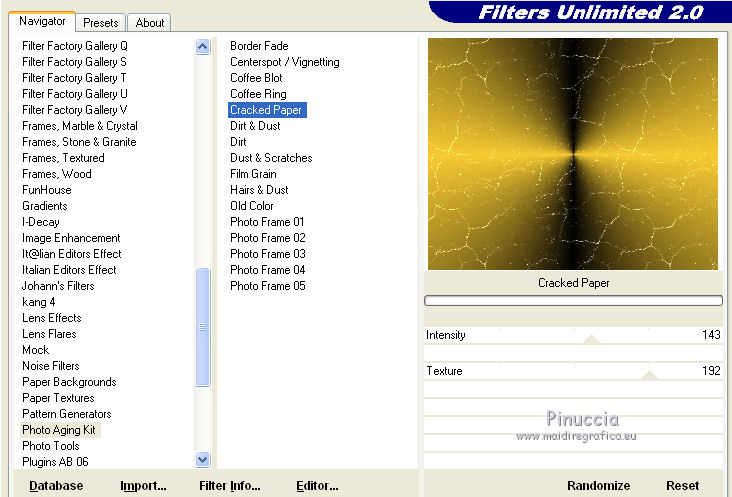Screen dimensions: 732x497
Task: Choose the Cracked Paper filter
Action: [x=267, y=110]
